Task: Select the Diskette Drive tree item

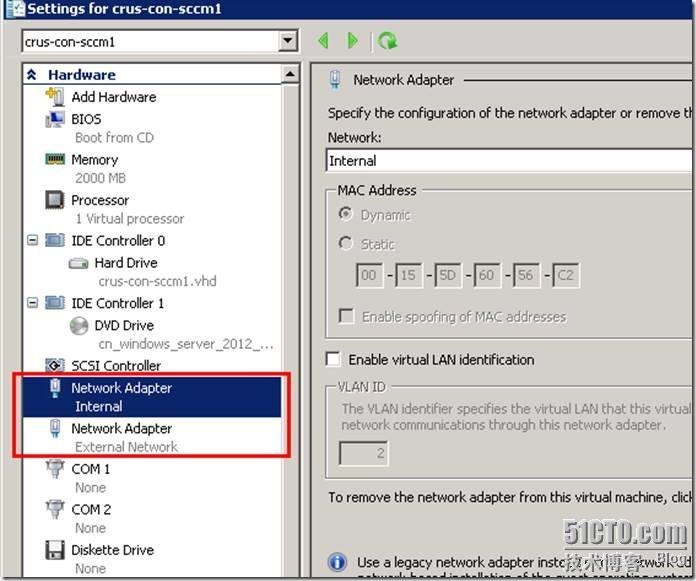Action: (113, 549)
